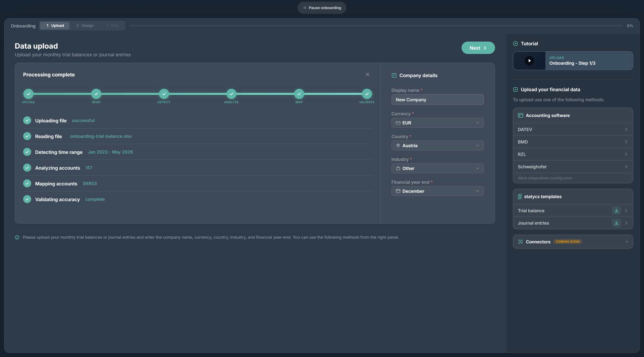This screenshot has height=357, width=644.
Task: Click the Reading file green checkmark
Action: [x=27, y=136]
